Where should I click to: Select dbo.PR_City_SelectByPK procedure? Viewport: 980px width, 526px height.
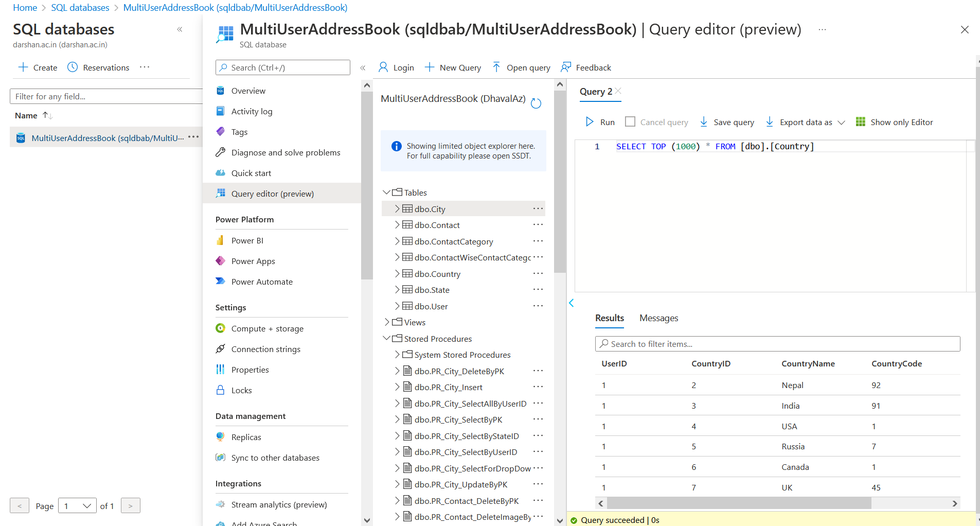[x=458, y=419]
